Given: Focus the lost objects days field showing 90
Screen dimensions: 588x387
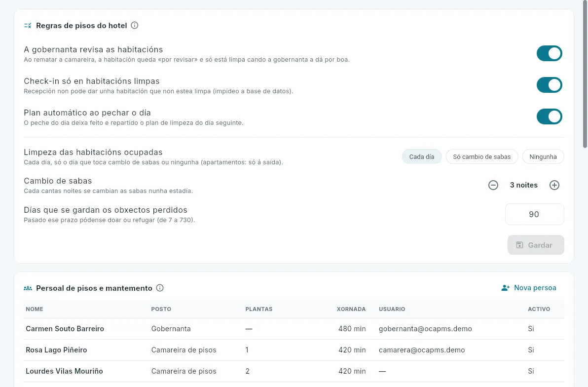Looking at the screenshot, I should click(534, 214).
